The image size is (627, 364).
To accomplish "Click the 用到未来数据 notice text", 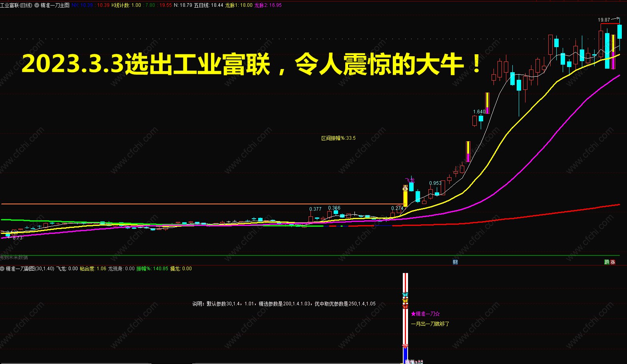I will (x=14, y=257).
